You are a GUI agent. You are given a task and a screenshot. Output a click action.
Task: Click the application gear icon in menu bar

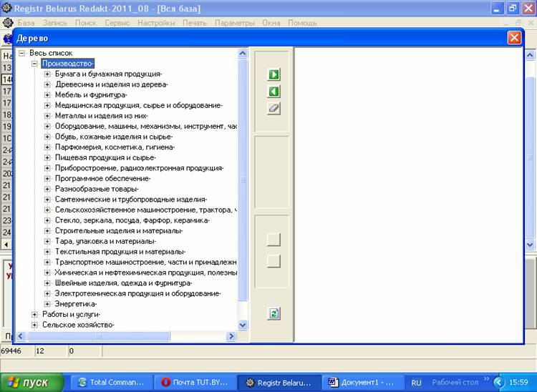pyautogui.click(x=8, y=23)
